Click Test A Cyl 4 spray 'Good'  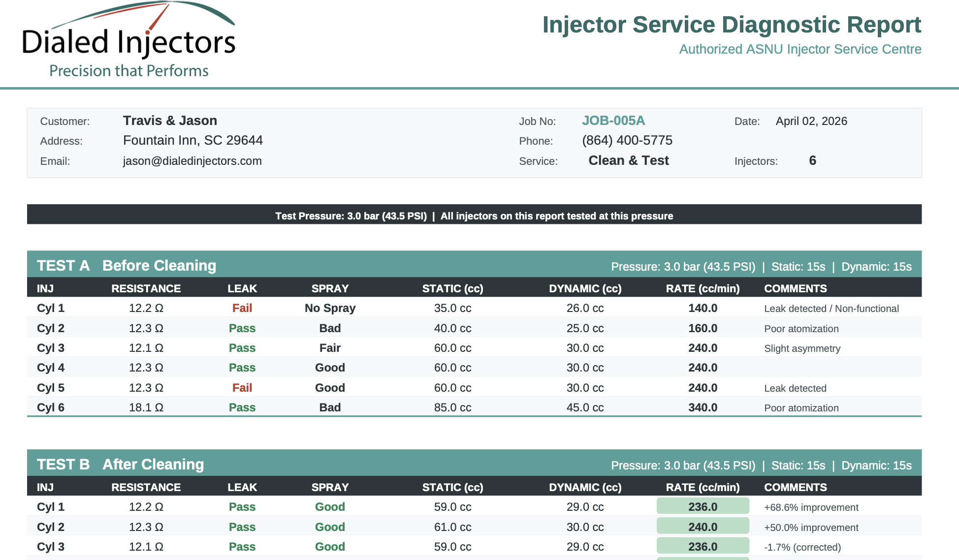click(x=330, y=368)
